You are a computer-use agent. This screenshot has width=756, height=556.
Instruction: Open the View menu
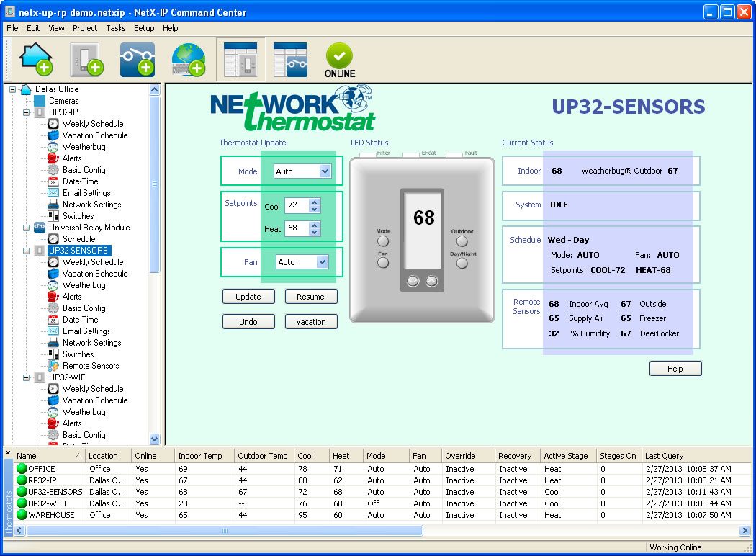(56, 28)
